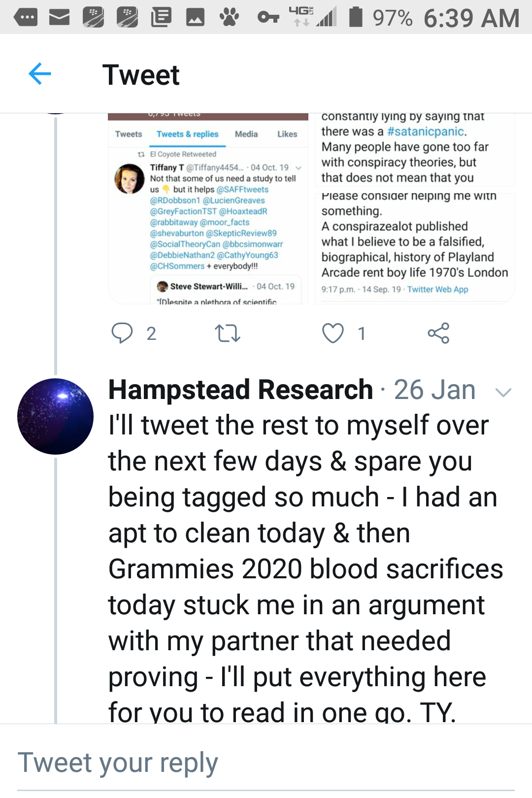
Task: Open the #satanicpanic hashtag link
Action: click(426, 132)
